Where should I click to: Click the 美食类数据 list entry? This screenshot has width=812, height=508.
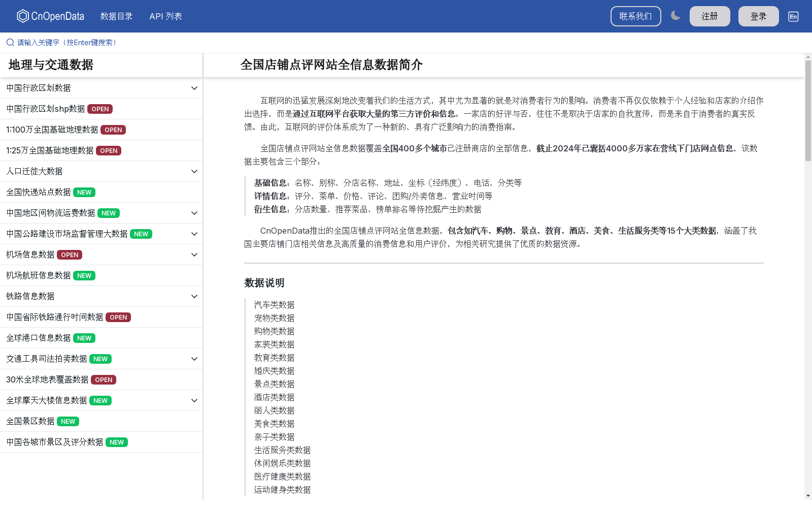coord(275,424)
